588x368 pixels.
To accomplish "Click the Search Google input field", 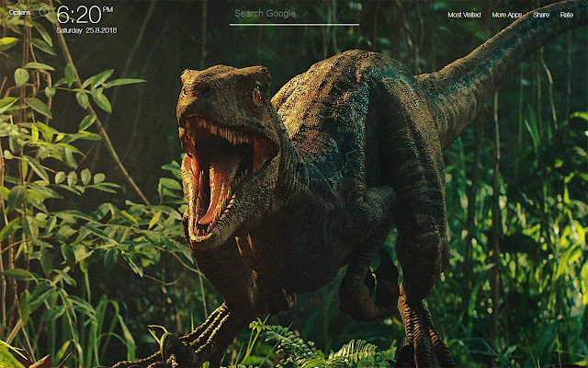I will (294, 15).
